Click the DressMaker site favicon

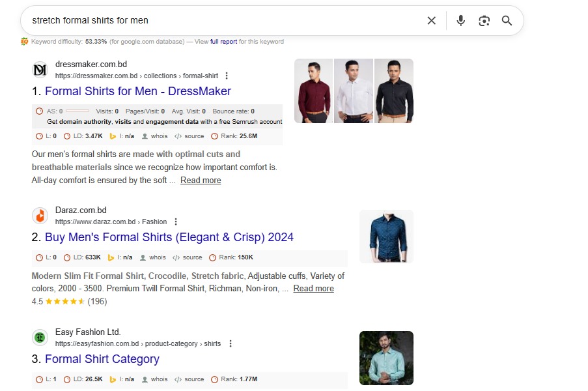click(40, 70)
